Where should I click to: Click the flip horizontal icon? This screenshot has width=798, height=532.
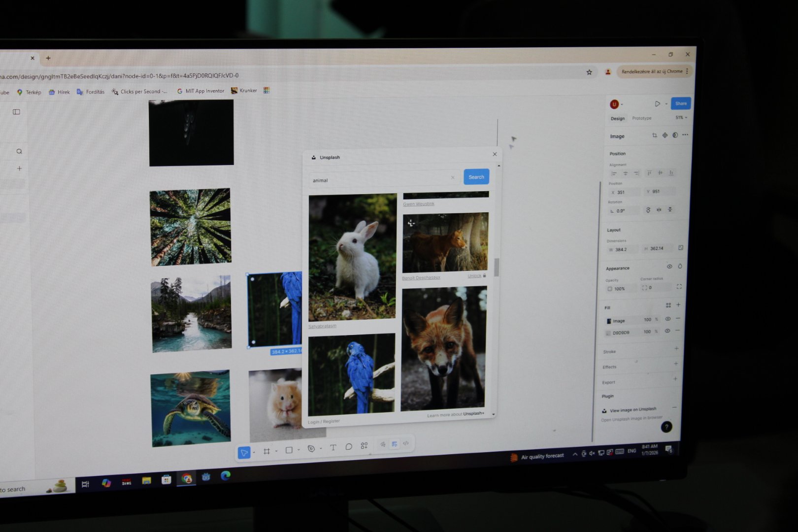659,210
